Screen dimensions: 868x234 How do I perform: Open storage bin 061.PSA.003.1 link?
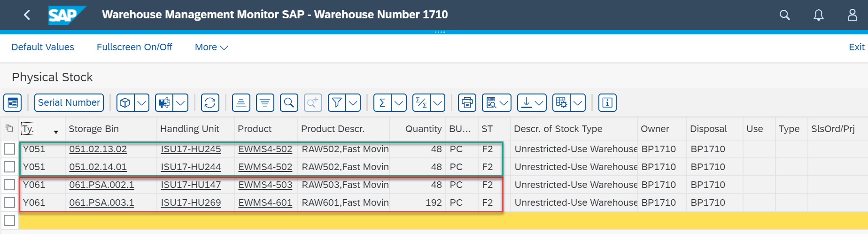coord(101,203)
